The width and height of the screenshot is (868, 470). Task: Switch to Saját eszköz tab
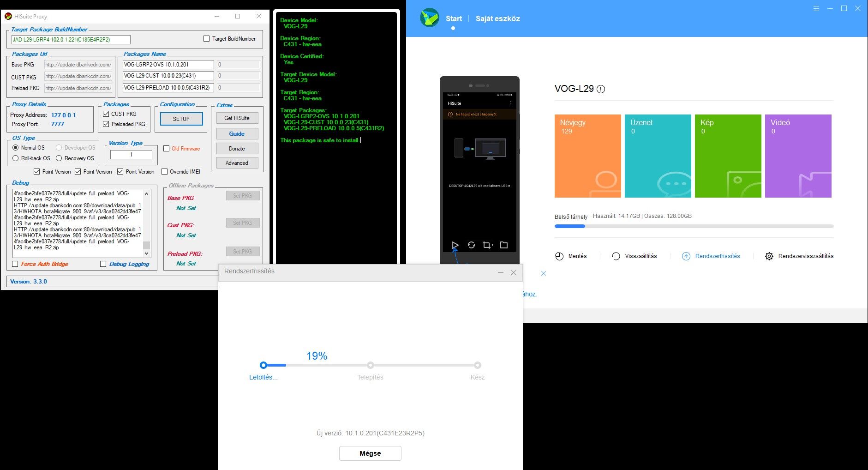(498, 18)
